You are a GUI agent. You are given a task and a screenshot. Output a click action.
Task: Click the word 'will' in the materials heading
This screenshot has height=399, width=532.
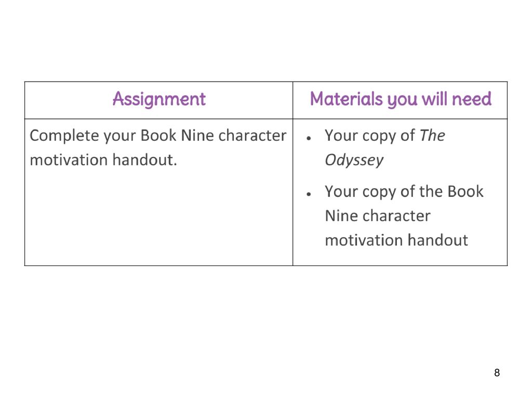[x=435, y=99]
